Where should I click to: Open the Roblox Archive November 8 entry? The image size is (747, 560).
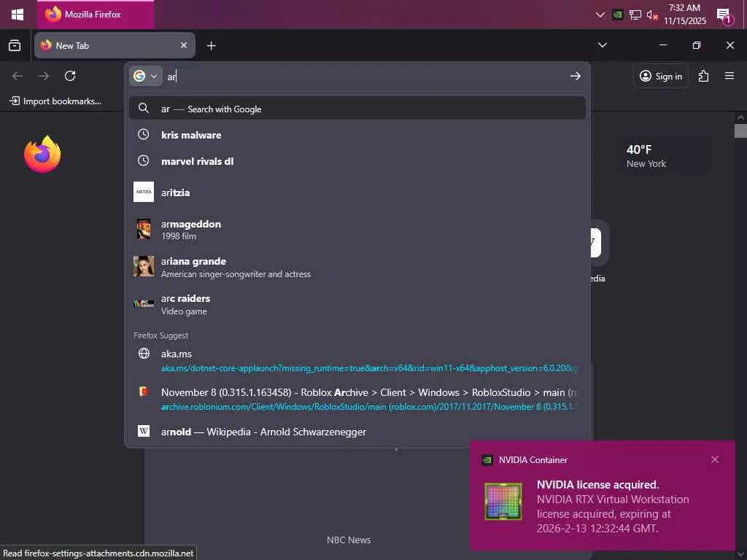357,399
